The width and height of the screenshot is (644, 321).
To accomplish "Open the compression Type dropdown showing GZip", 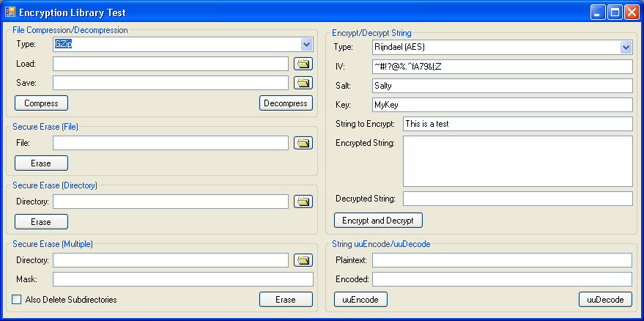I will click(306, 45).
